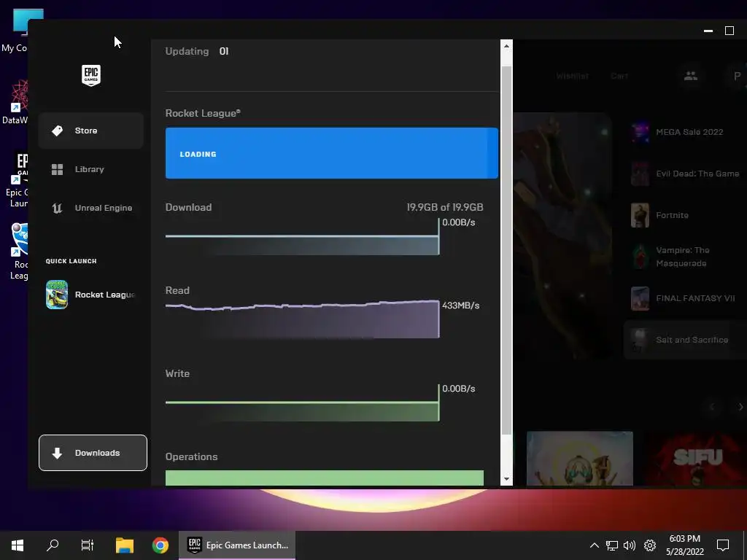The width and height of the screenshot is (747, 560).
Task: Click the Rocket League title in downloads
Action: pos(203,113)
